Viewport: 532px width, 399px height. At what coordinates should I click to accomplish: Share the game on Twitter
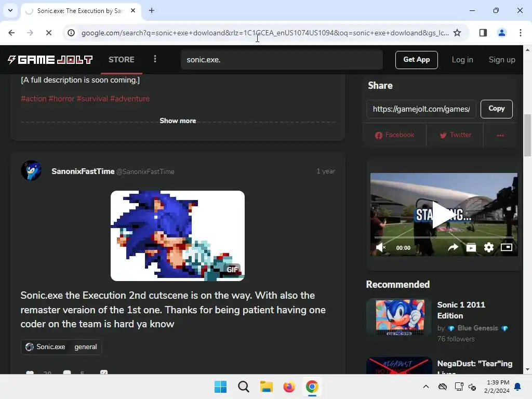click(x=455, y=135)
